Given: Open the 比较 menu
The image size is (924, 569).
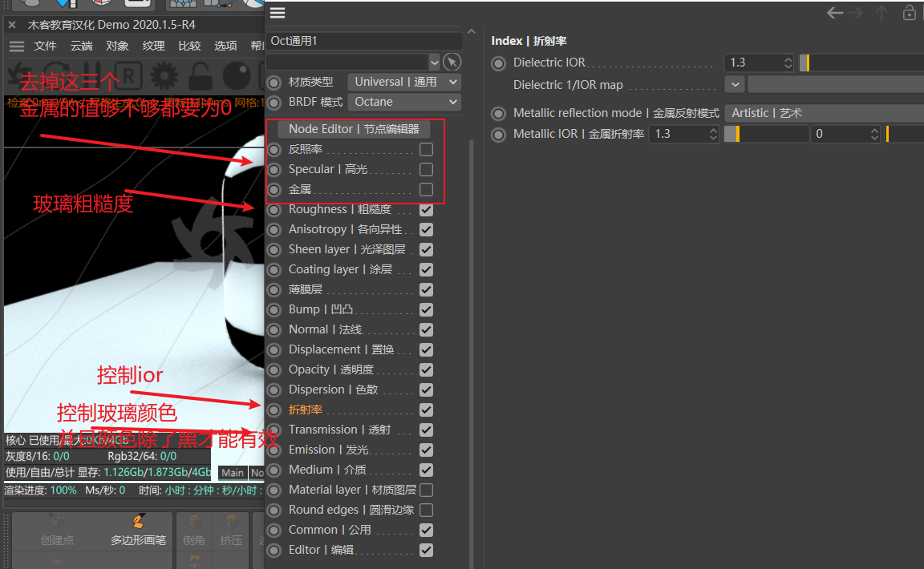Looking at the screenshot, I should pos(189,46).
